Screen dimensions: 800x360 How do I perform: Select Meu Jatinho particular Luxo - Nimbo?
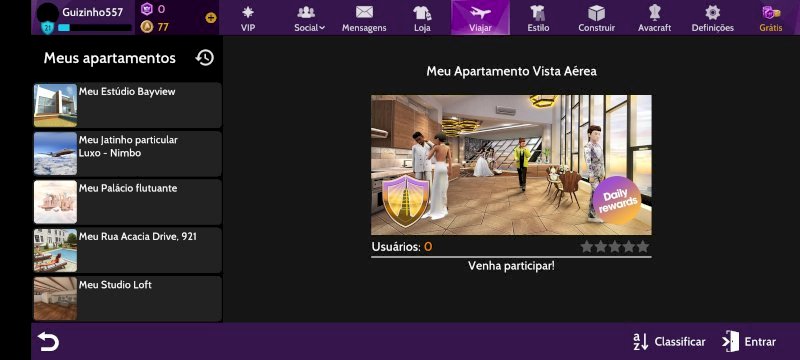(128, 153)
